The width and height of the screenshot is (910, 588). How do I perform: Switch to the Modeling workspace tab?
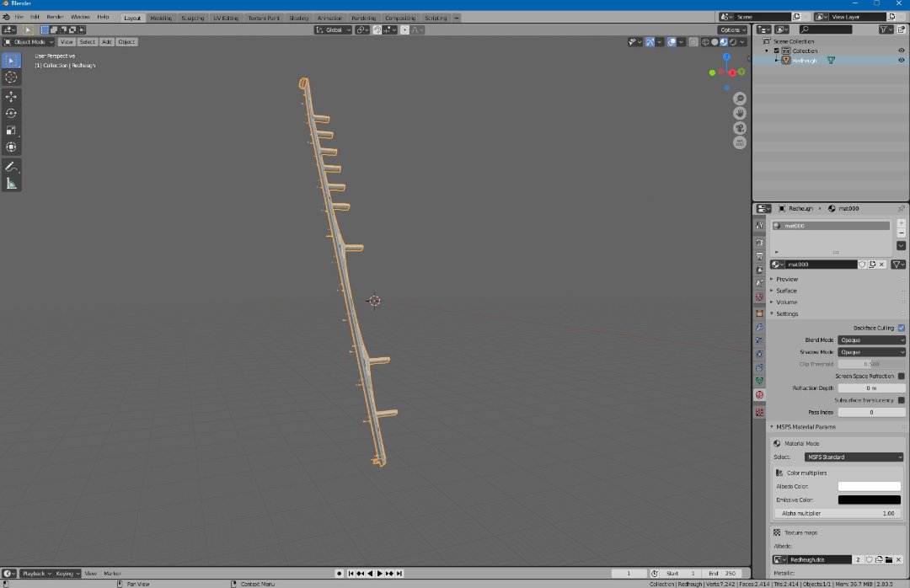point(161,18)
